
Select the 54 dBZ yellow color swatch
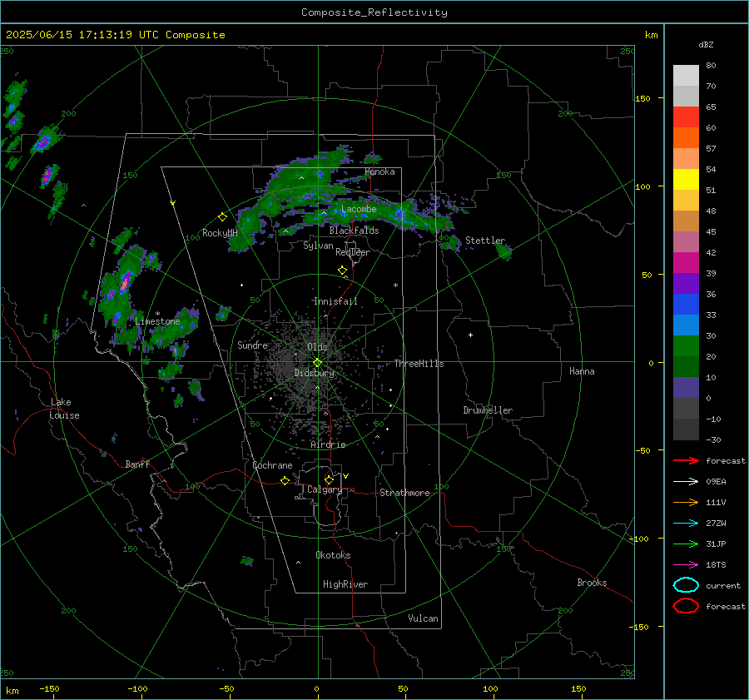pyautogui.click(x=686, y=179)
